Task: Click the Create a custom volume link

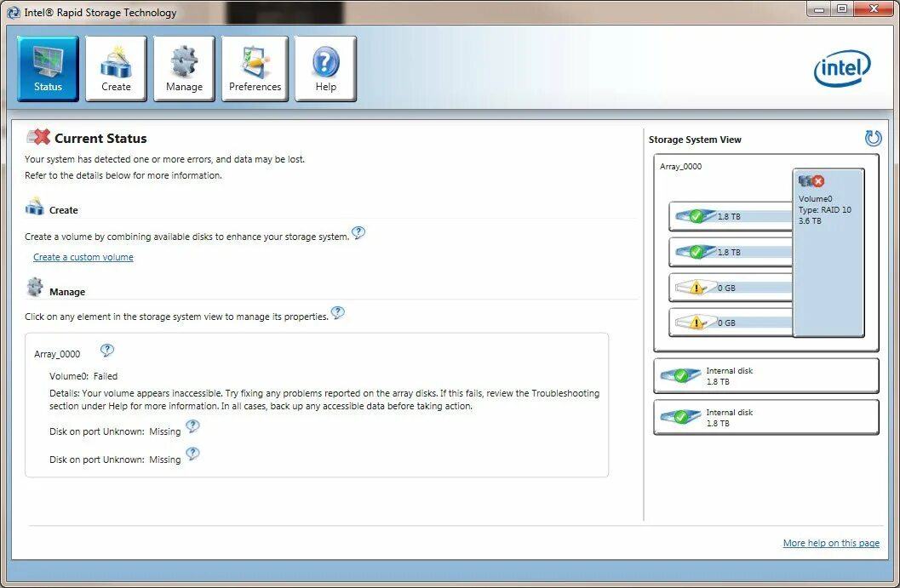Action: pos(83,257)
